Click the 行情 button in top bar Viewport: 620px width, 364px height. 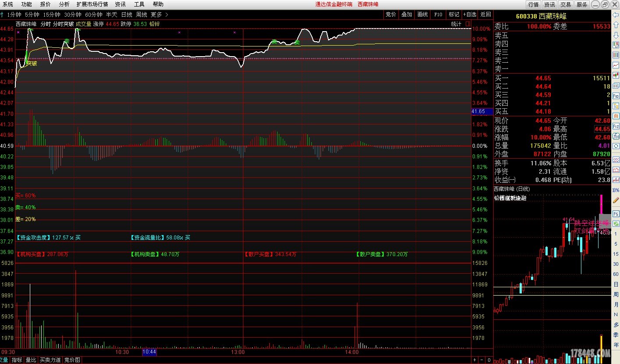[x=533, y=4]
